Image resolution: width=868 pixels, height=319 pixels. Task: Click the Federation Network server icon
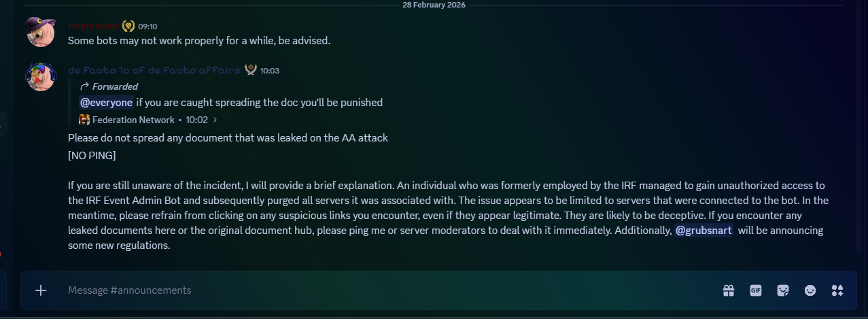[84, 120]
